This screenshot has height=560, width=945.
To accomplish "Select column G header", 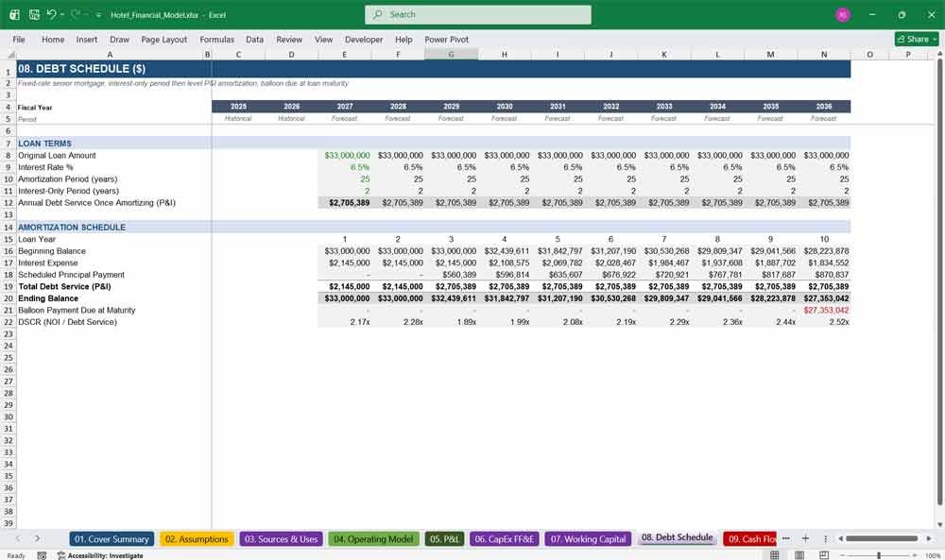I will pos(451,54).
